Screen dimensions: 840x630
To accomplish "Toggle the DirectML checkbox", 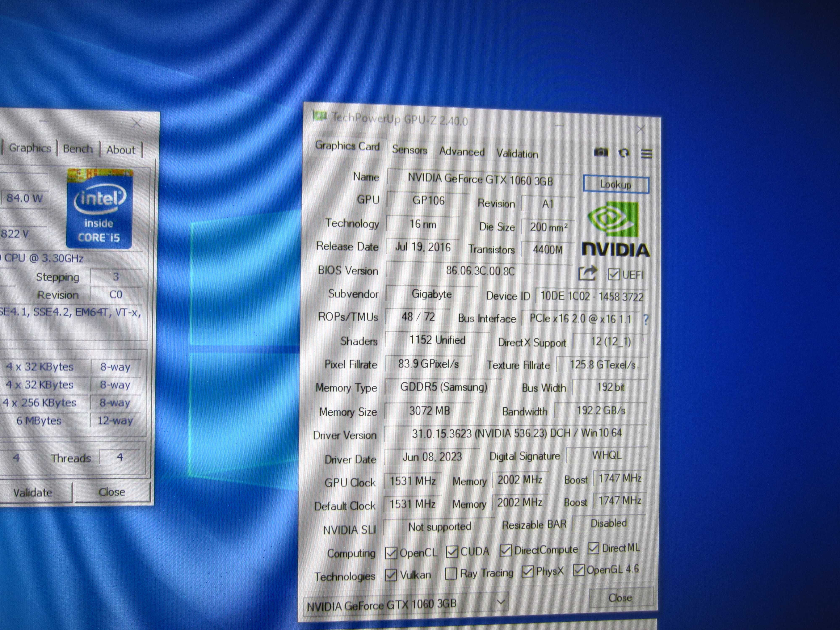I will click(x=593, y=548).
